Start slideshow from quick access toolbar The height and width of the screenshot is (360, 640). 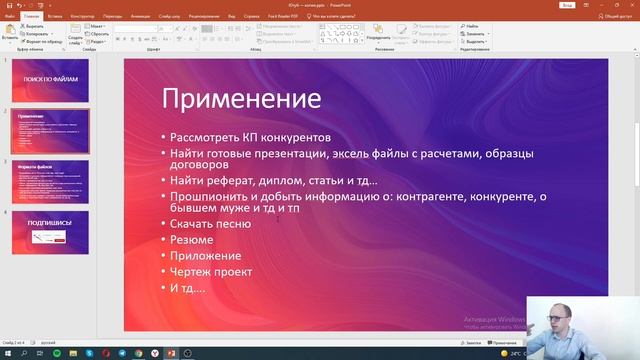pos(40,5)
